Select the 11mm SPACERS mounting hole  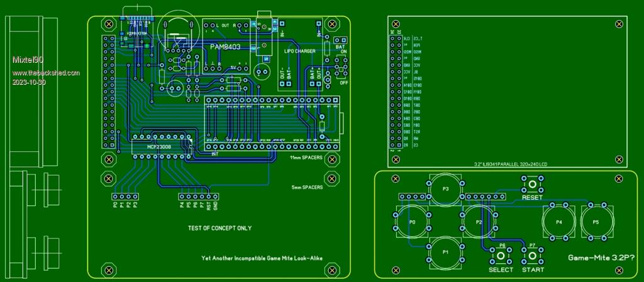[x=328, y=160]
